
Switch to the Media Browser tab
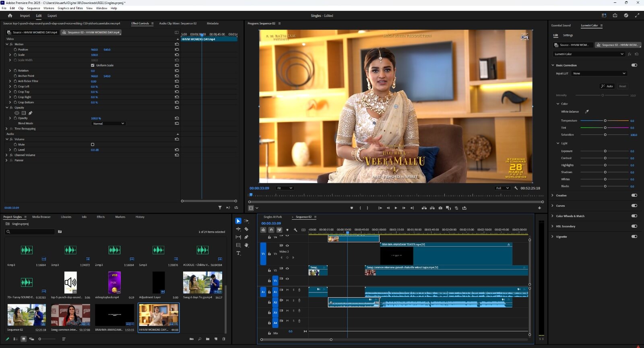tap(41, 217)
